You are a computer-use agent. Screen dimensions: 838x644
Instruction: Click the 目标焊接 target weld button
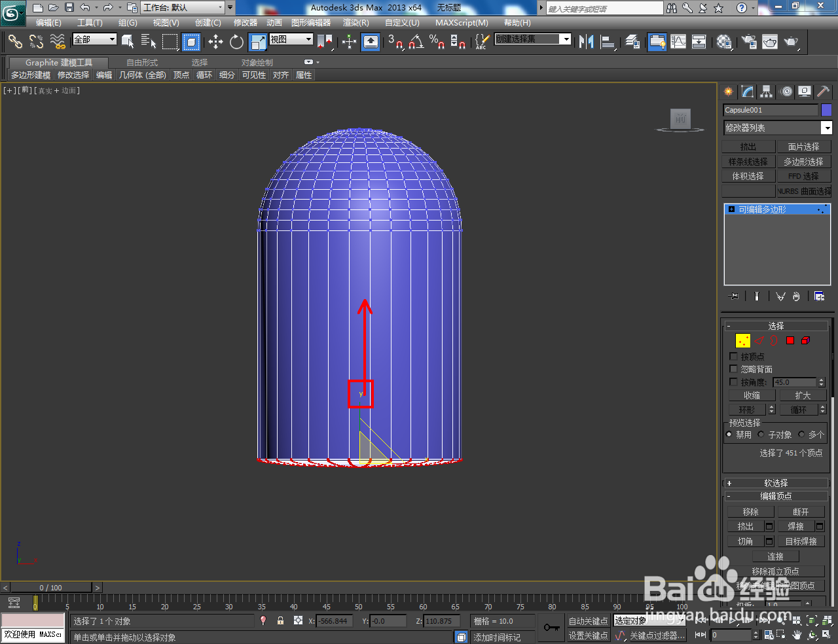click(801, 541)
